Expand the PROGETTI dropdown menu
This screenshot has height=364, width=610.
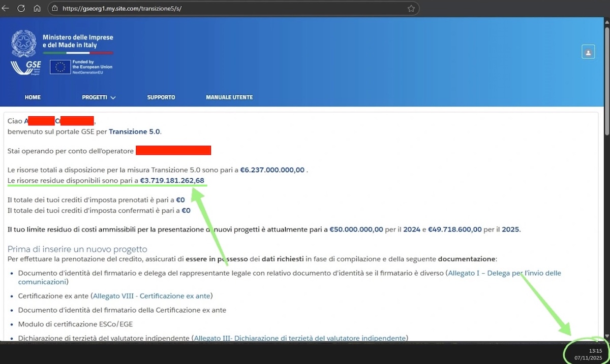point(98,97)
